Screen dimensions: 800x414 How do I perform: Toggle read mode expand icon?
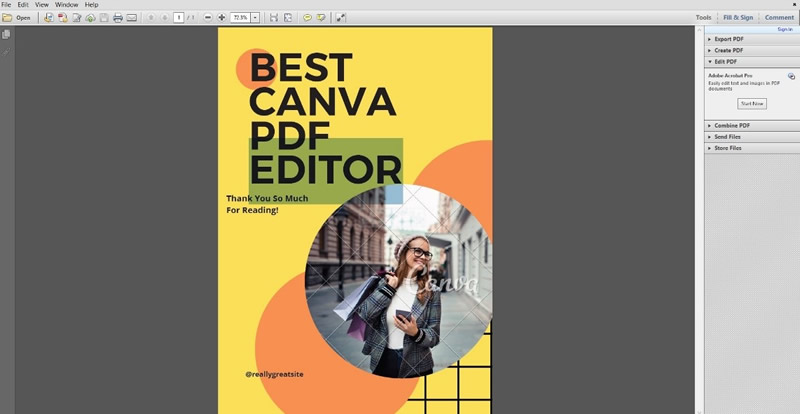(x=341, y=18)
